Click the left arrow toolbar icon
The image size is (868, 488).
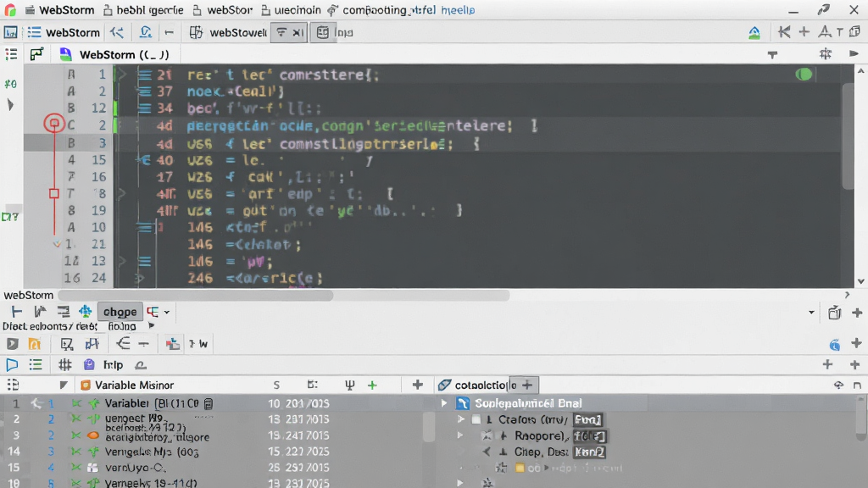(170, 33)
